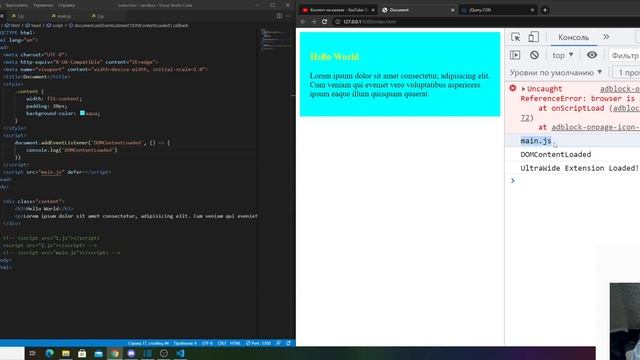640x360 pixels.
Task: Open Discord from the taskbar
Action: coord(131,353)
